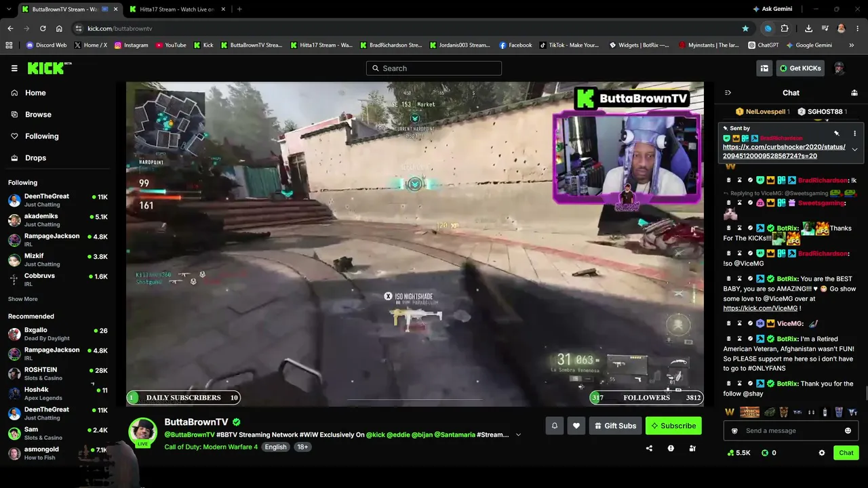Screen dimensions: 868x488
Task: Click the English language tag
Action: 275,447
